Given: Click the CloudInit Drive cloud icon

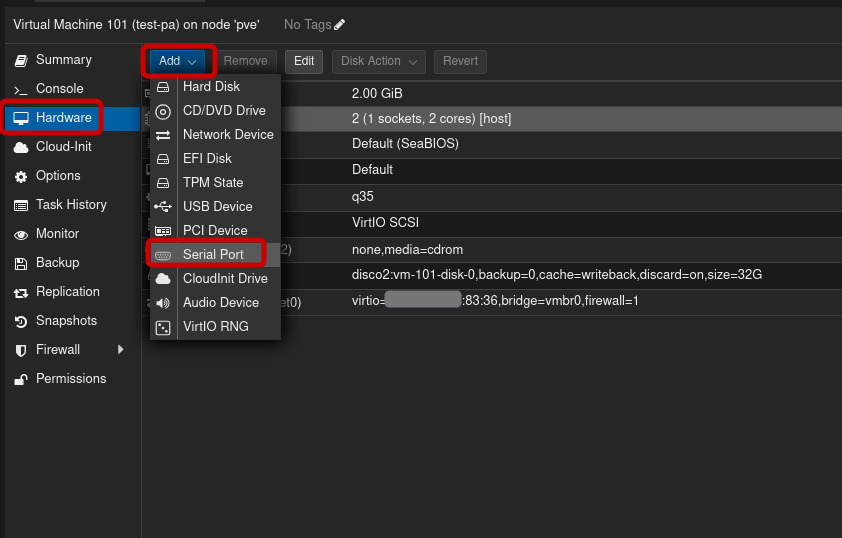Looking at the screenshot, I should coord(163,279).
